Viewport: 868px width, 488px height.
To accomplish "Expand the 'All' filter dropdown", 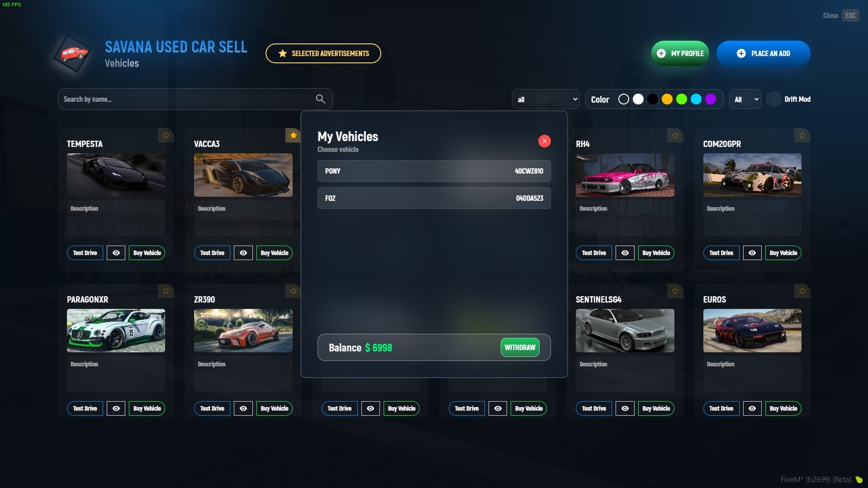I will pyautogui.click(x=745, y=99).
